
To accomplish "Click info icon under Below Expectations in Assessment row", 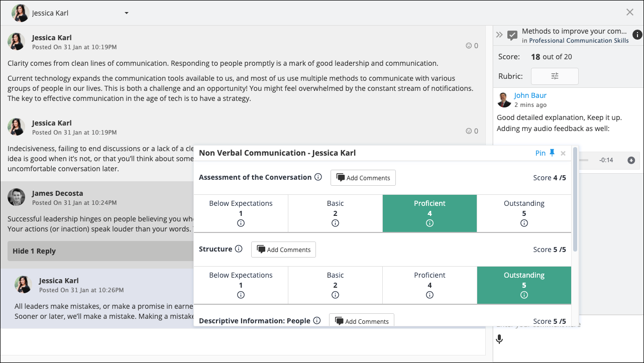I will tap(241, 223).
